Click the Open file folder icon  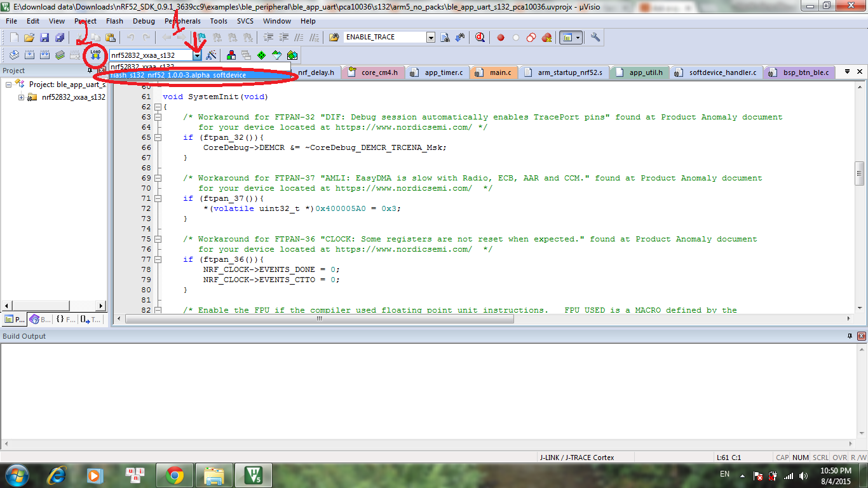click(x=29, y=37)
